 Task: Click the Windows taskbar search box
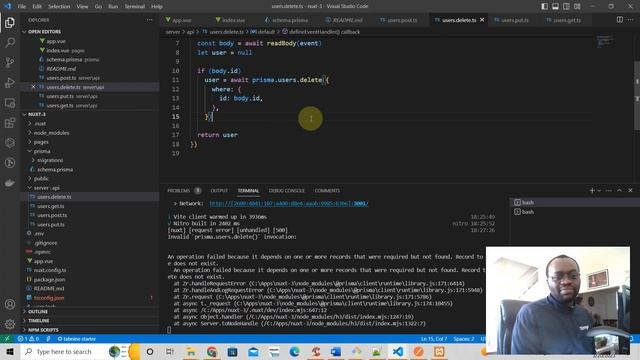pyautogui.click(x=64, y=351)
